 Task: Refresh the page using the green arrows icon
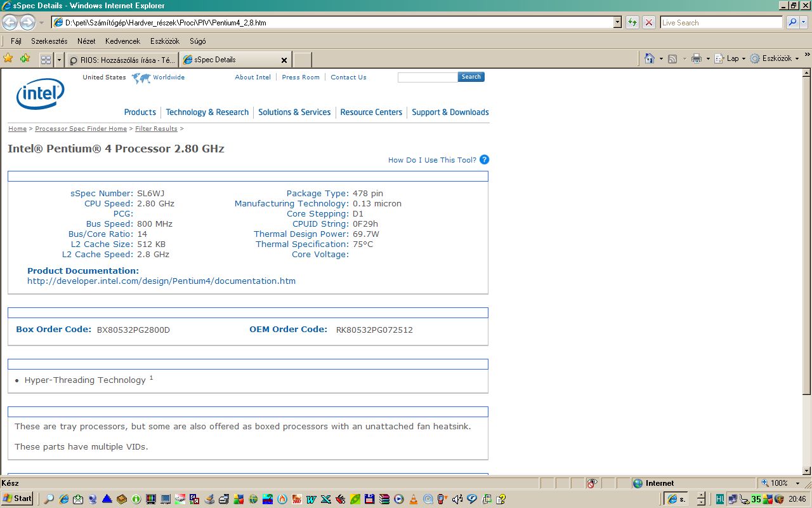tap(632, 23)
